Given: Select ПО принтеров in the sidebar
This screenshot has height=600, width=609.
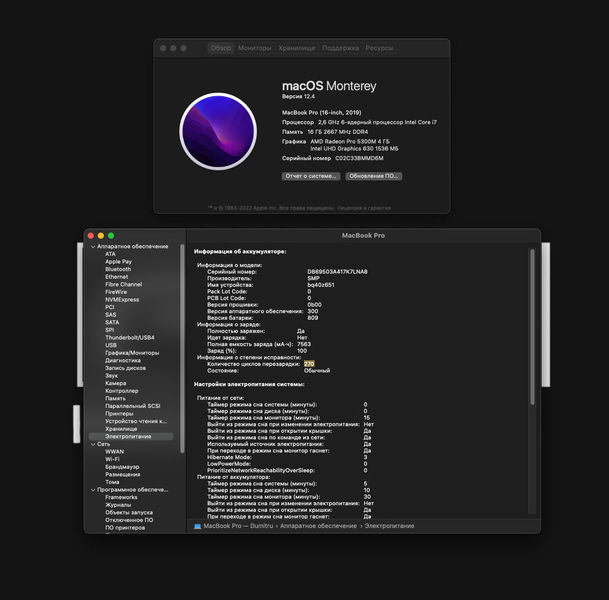Looking at the screenshot, I should pos(125,528).
